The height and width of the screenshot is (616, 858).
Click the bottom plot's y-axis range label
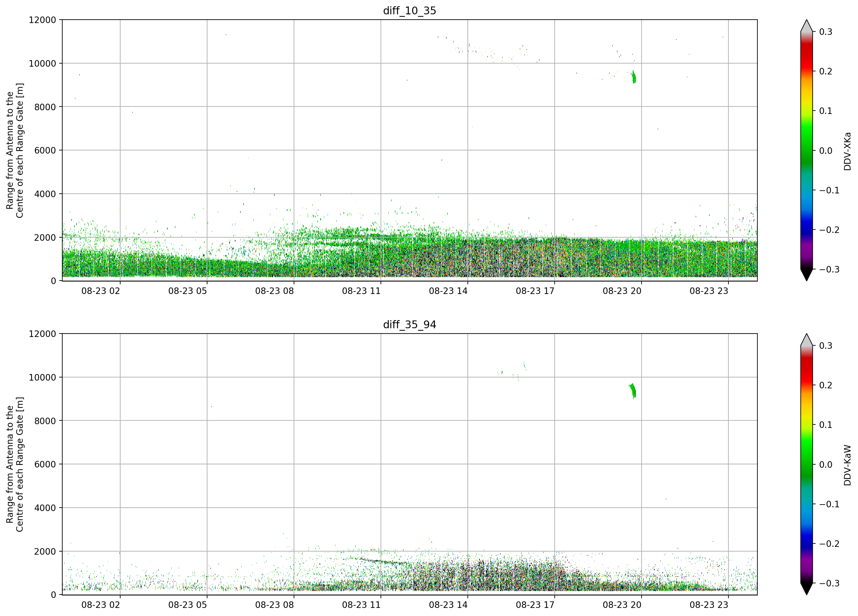[15, 464]
